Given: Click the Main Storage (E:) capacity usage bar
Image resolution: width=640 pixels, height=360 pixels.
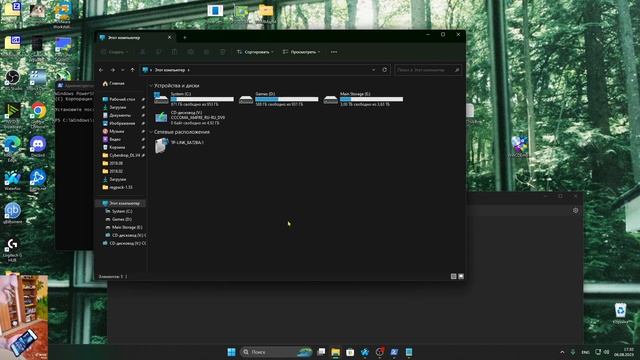Looking at the screenshot, I should click(371, 99).
